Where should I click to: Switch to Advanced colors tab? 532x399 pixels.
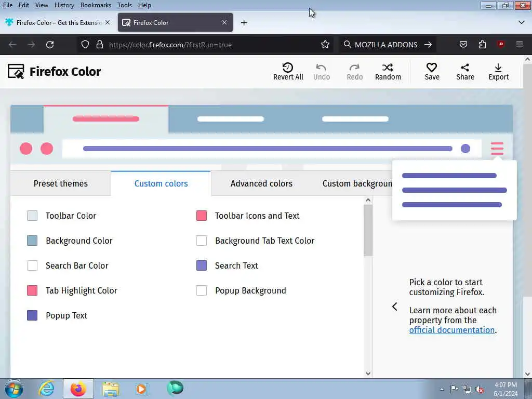(x=261, y=183)
